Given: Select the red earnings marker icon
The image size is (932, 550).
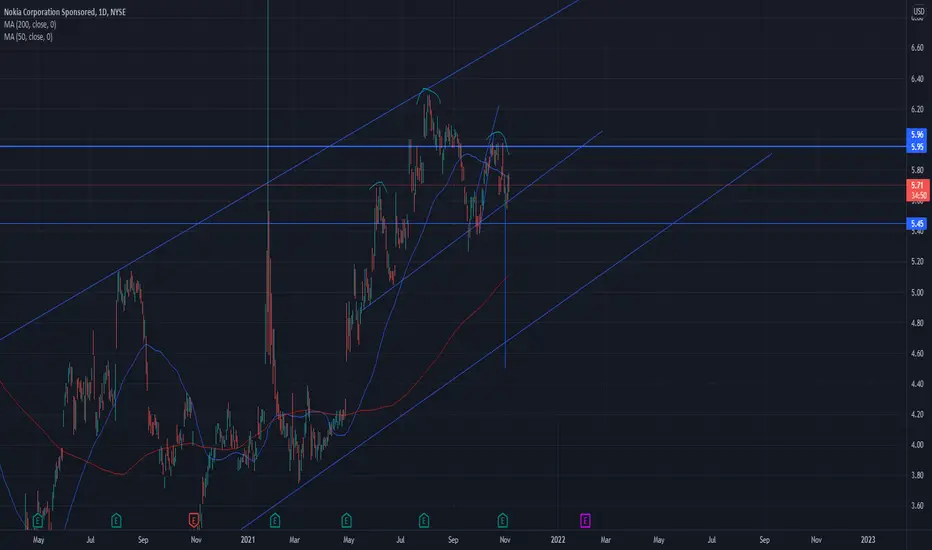Looking at the screenshot, I should pos(194,521).
